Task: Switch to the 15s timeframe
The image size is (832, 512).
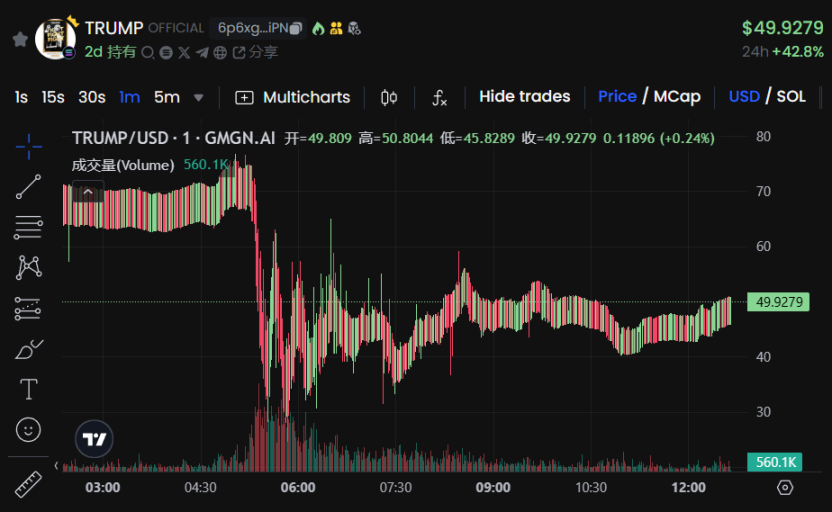Action: point(53,97)
